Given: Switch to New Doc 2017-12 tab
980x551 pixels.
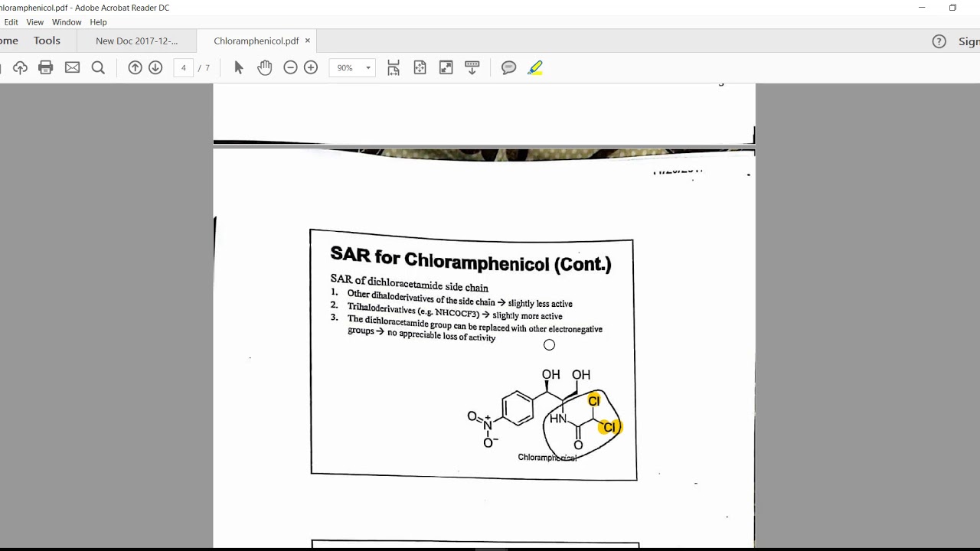Looking at the screenshot, I should point(136,41).
